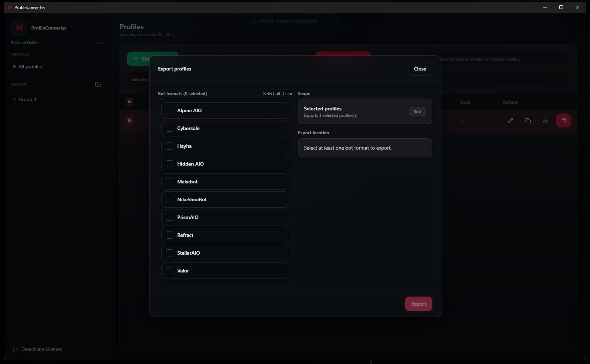Click Select all bot formats
The height and width of the screenshot is (364, 590).
tap(271, 94)
